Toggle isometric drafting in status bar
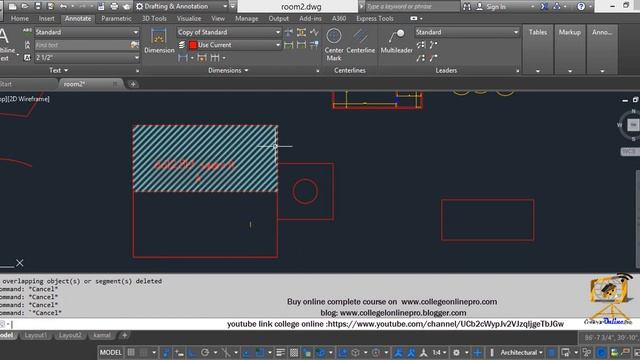 (225, 352)
